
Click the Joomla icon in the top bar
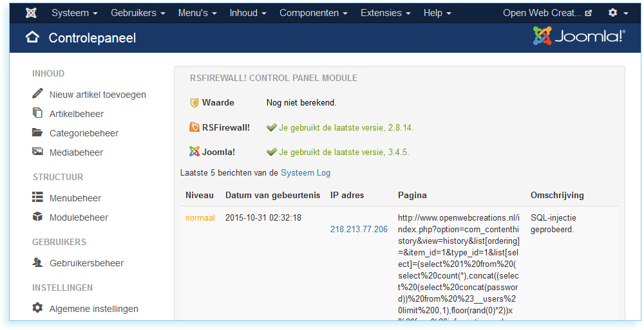(31, 13)
